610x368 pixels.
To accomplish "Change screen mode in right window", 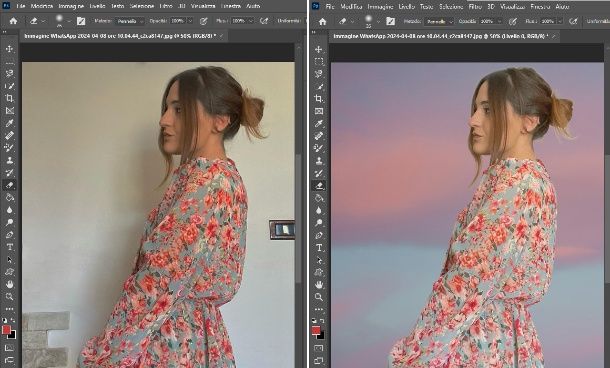I will click(319, 360).
